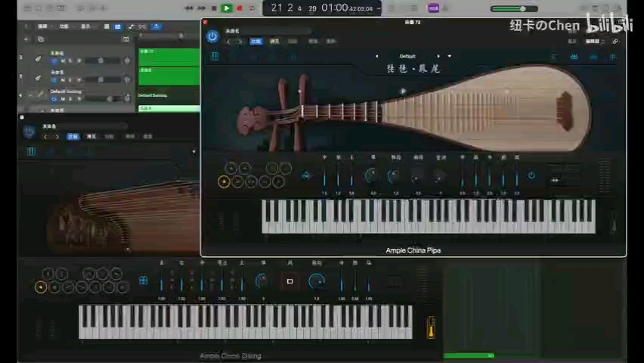
Task: Select Copy tab in Zheng plugin header
Action: click(91, 136)
